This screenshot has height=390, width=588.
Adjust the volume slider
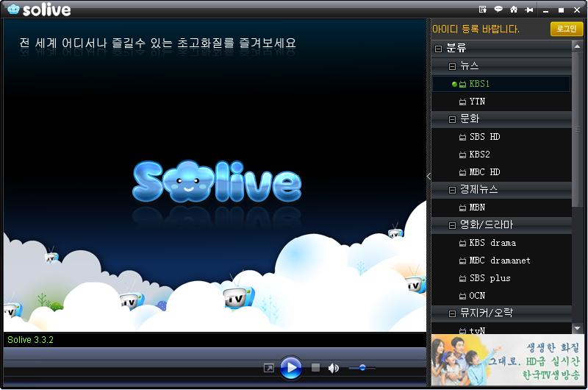tap(362, 368)
